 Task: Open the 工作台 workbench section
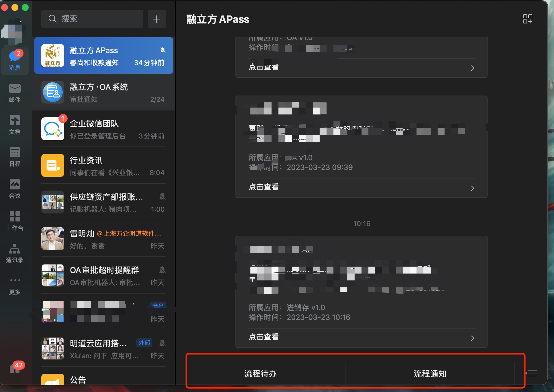point(15,221)
